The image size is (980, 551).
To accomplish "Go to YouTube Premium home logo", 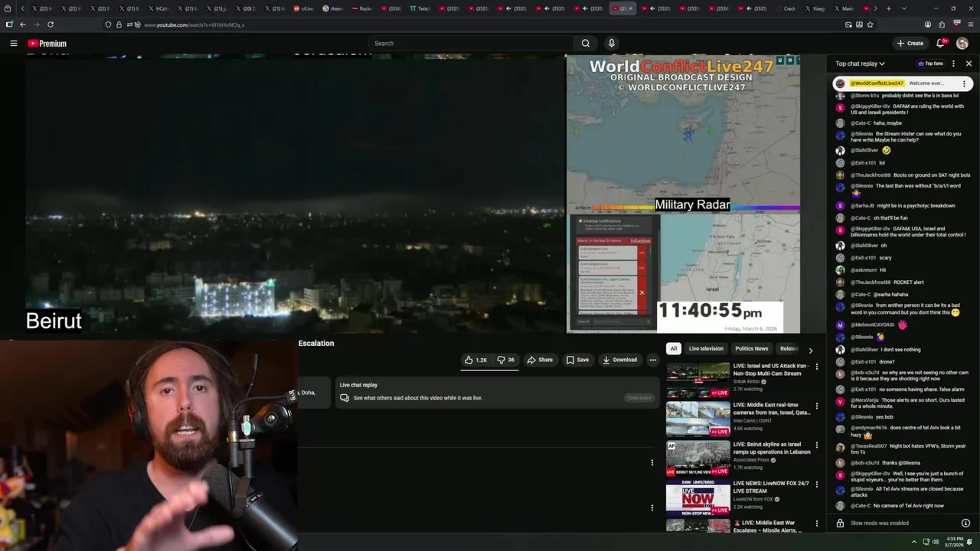I will pyautogui.click(x=47, y=44).
